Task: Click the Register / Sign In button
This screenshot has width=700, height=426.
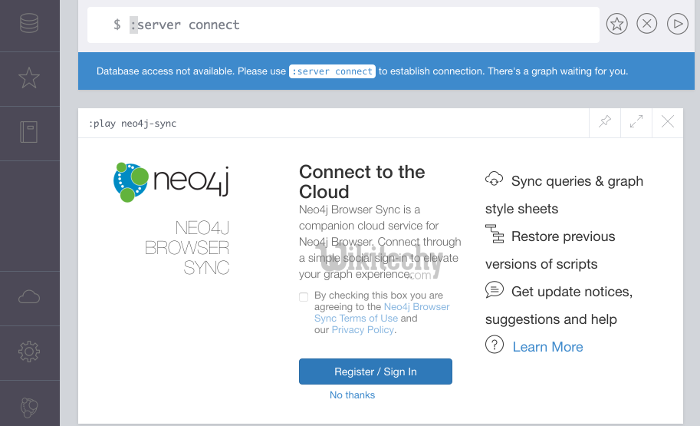Action: [375, 372]
